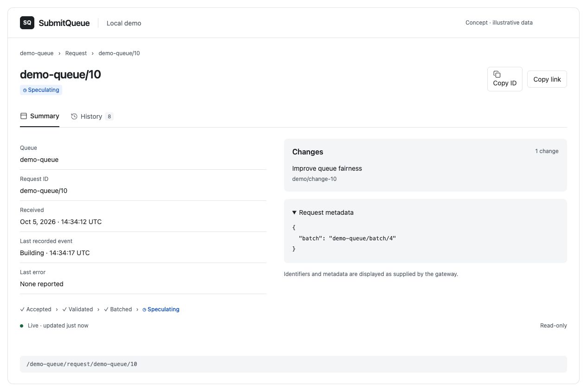Viewport: 587px width, 392px height.
Task: Click the "1 change" count label
Action: pyautogui.click(x=547, y=151)
